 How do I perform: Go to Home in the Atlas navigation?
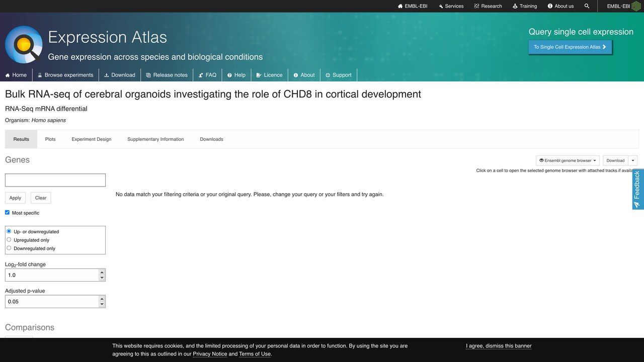click(16, 75)
